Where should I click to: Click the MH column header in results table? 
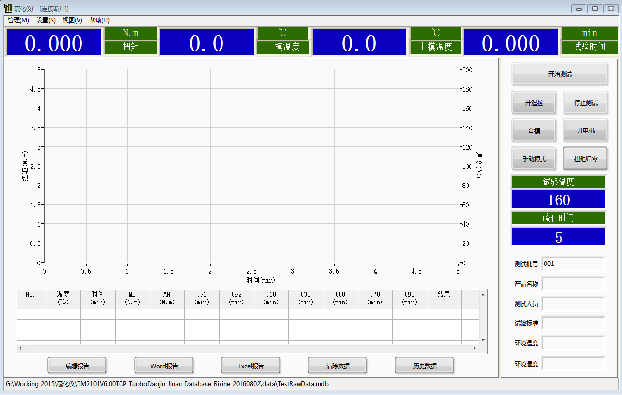tap(167, 298)
